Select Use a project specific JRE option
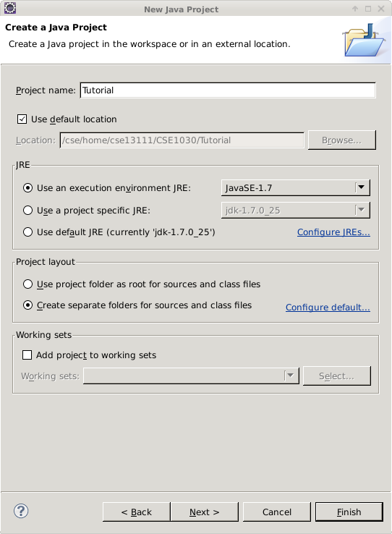The height and width of the screenshot is (534, 392). tap(28, 210)
